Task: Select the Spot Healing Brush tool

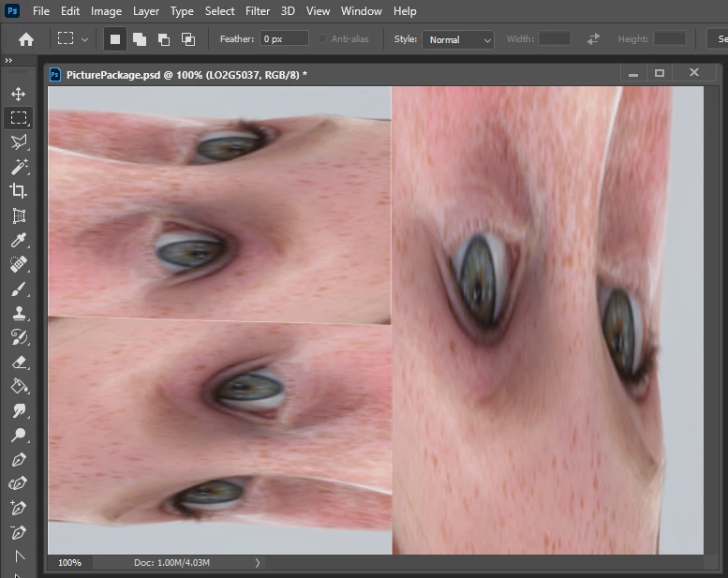Action: (19, 264)
